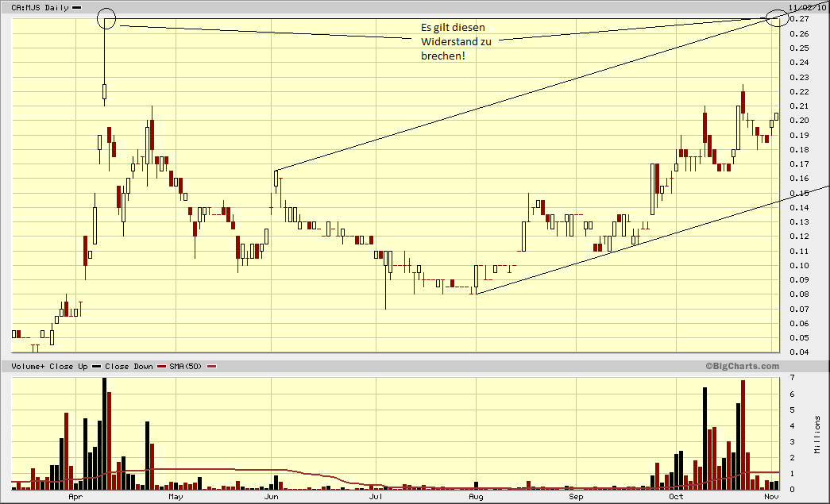Click the Apr month label
The height and width of the screenshot is (504, 830).
click(75, 497)
